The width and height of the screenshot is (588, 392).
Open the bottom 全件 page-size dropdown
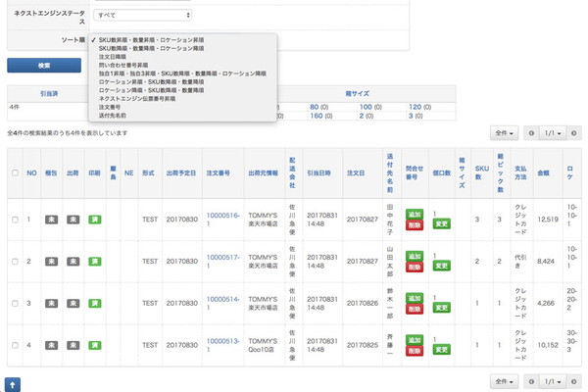point(504,381)
